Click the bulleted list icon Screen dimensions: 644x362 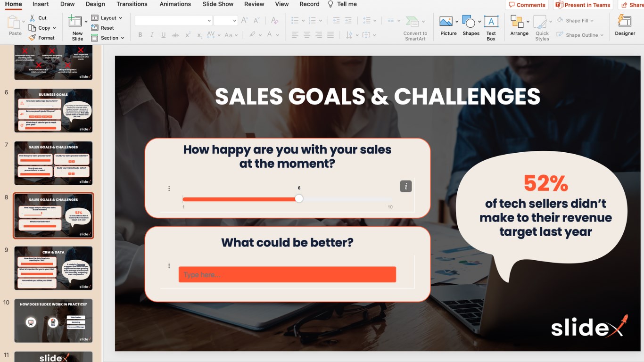295,21
